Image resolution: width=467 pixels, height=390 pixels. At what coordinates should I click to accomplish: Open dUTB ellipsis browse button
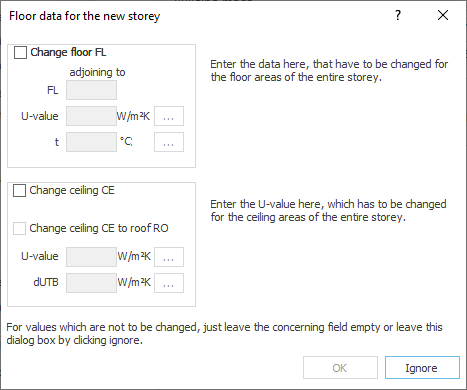click(169, 283)
